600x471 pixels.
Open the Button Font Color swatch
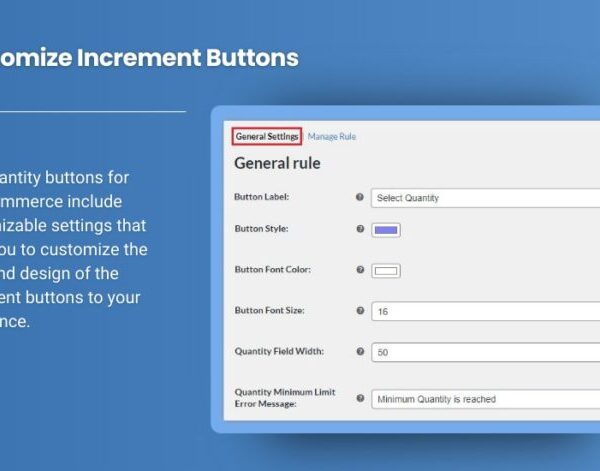pos(386,271)
